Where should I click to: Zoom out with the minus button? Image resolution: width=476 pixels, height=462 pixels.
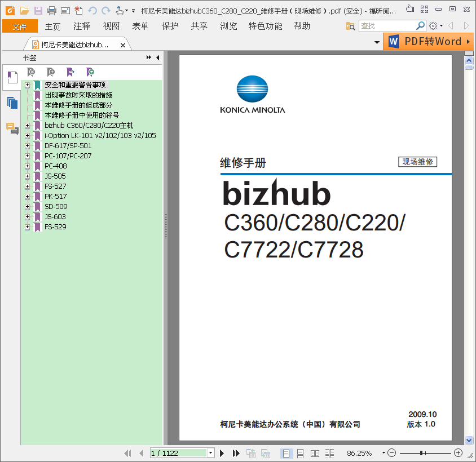[392, 453]
